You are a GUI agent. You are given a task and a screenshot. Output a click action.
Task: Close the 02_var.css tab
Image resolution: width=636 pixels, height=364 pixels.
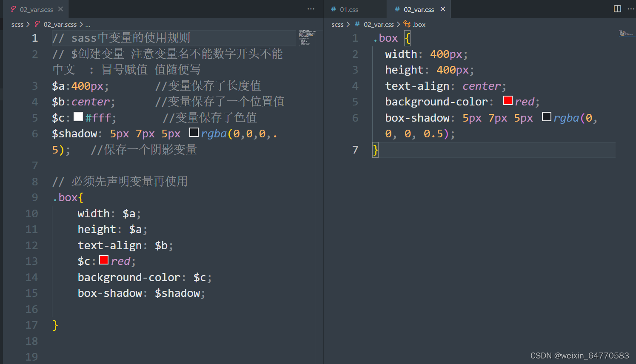coord(442,9)
